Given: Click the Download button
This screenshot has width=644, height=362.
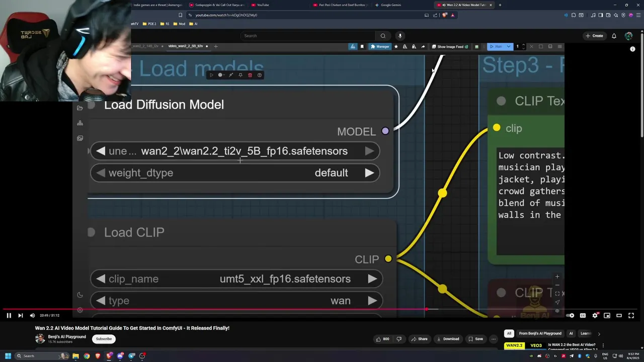Looking at the screenshot, I should pyautogui.click(x=448, y=339).
